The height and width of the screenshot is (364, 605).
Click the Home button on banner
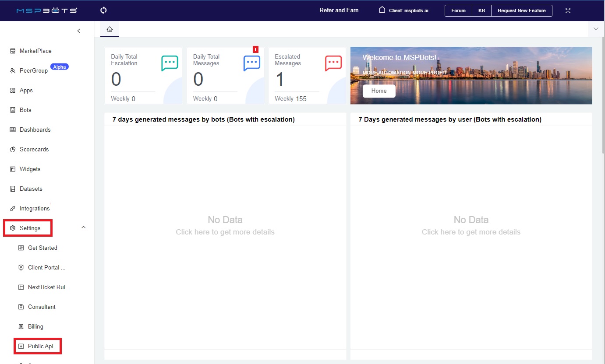point(379,91)
